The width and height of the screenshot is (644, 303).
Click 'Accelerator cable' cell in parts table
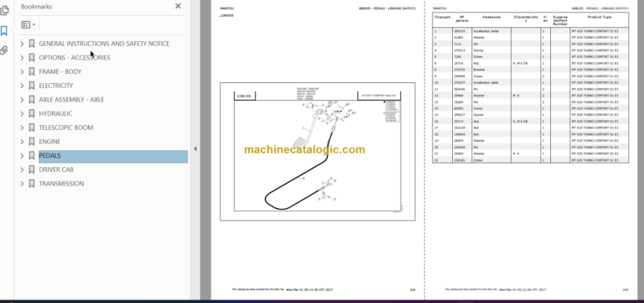pyautogui.click(x=491, y=82)
